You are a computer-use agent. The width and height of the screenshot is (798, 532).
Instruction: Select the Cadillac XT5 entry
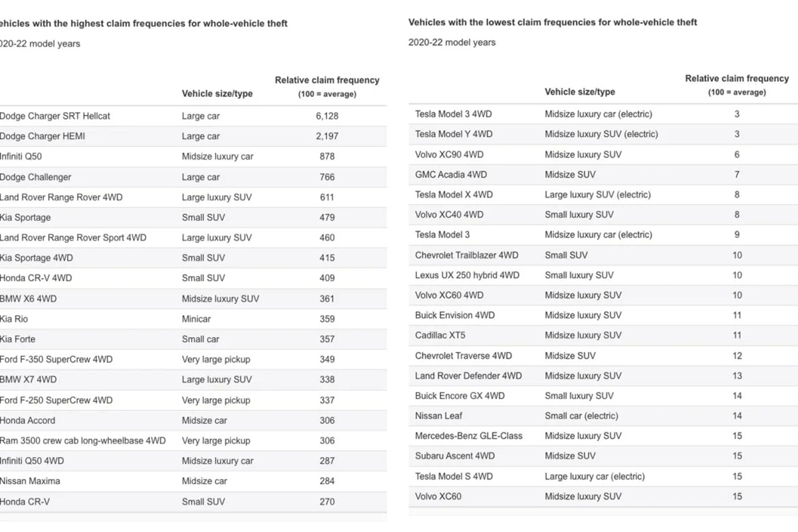(x=440, y=336)
